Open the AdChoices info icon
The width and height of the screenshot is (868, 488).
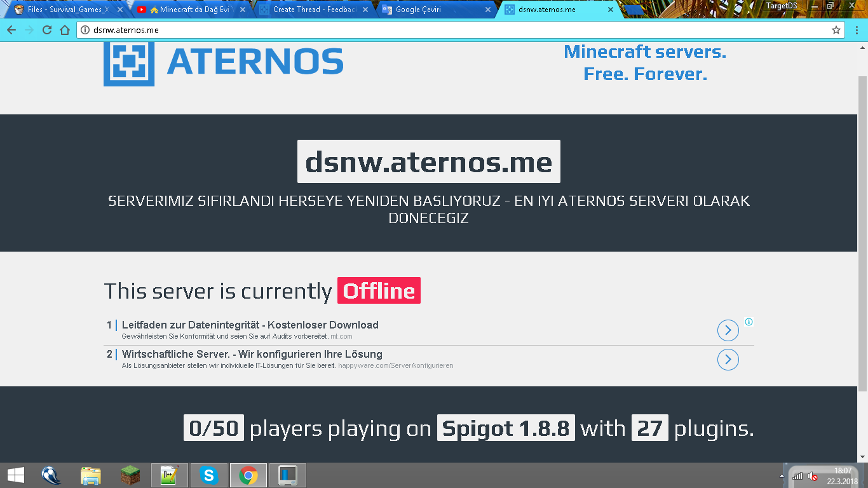pos(749,322)
